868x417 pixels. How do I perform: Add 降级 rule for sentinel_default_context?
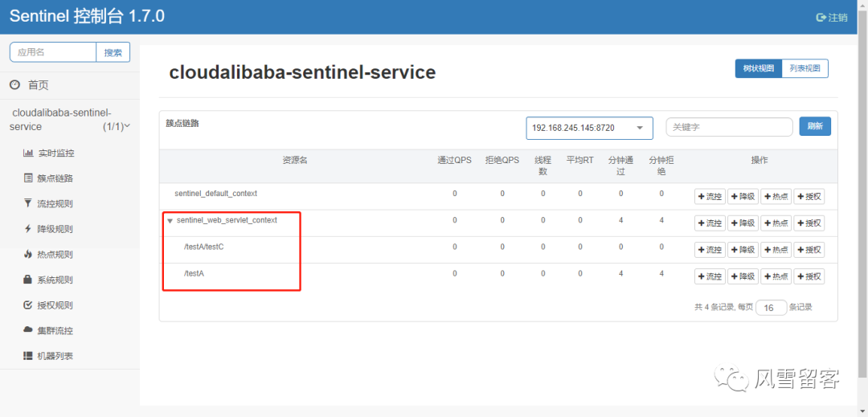pos(743,197)
